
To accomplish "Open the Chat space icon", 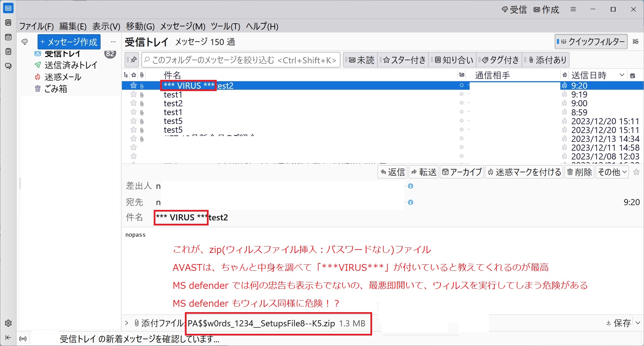I will click(8, 66).
